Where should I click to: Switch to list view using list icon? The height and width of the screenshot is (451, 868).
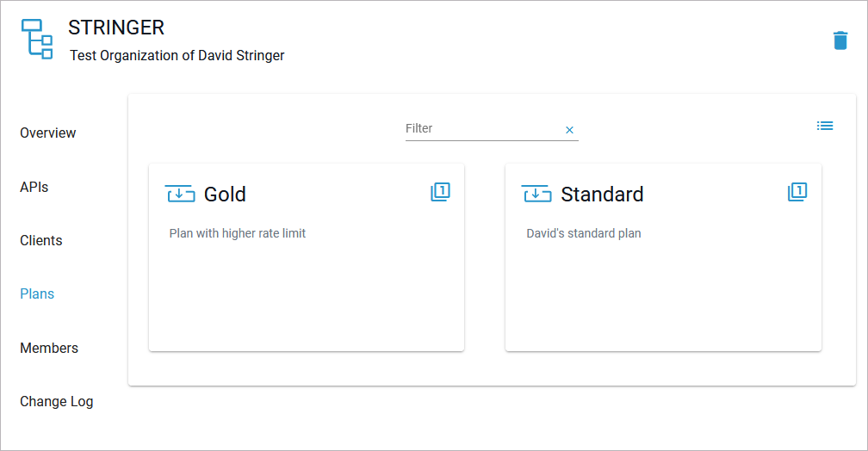[x=825, y=126]
